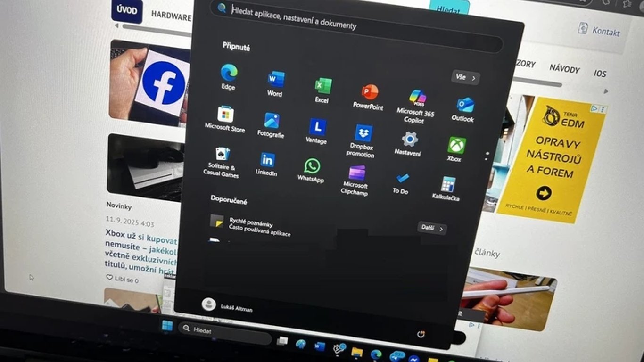Click the arrow button on the TENA EDM ad
The image size is (644, 362).
pos(544,193)
